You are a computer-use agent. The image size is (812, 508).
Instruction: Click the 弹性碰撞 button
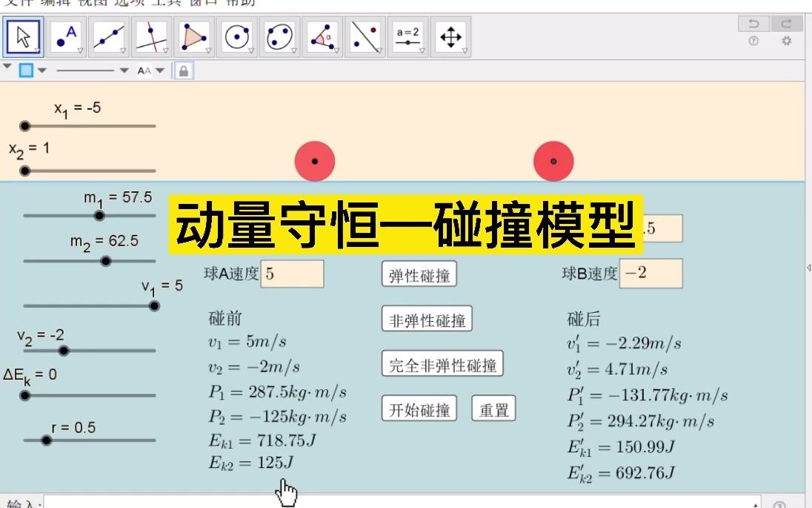click(x=418, y=274)
